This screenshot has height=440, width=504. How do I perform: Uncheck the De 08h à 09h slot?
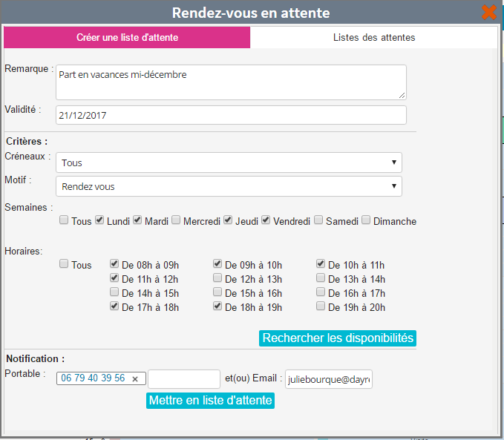pos(114,264)
